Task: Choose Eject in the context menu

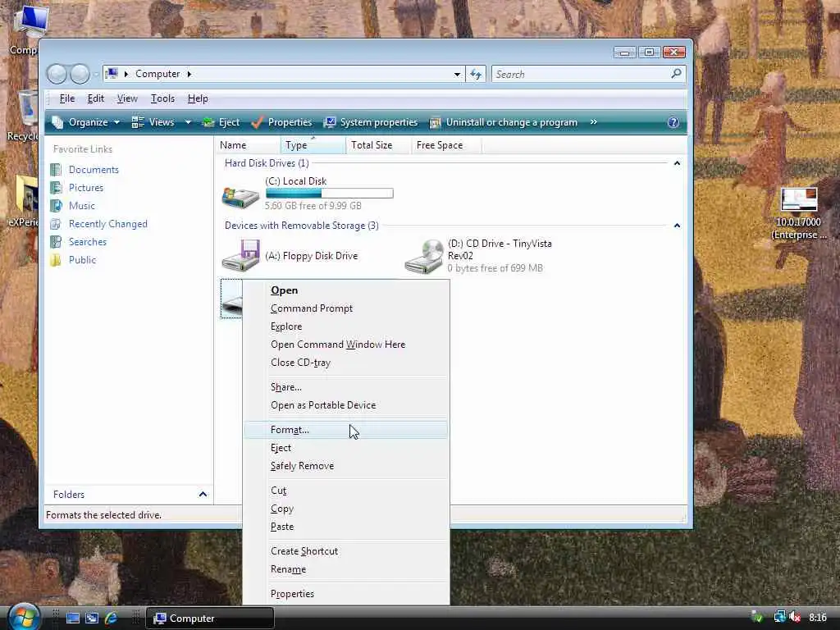Action: (x=346, y=448)
